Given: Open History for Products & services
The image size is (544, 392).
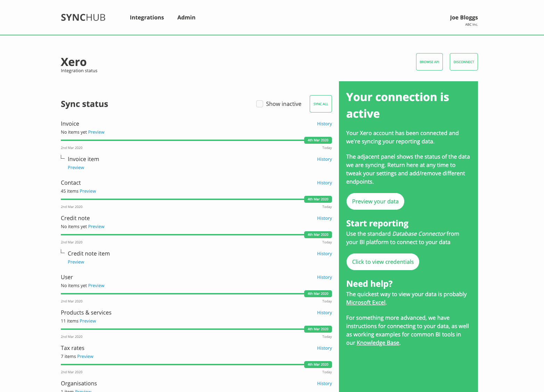Looking at the screenshot, I should click(324, 312).
